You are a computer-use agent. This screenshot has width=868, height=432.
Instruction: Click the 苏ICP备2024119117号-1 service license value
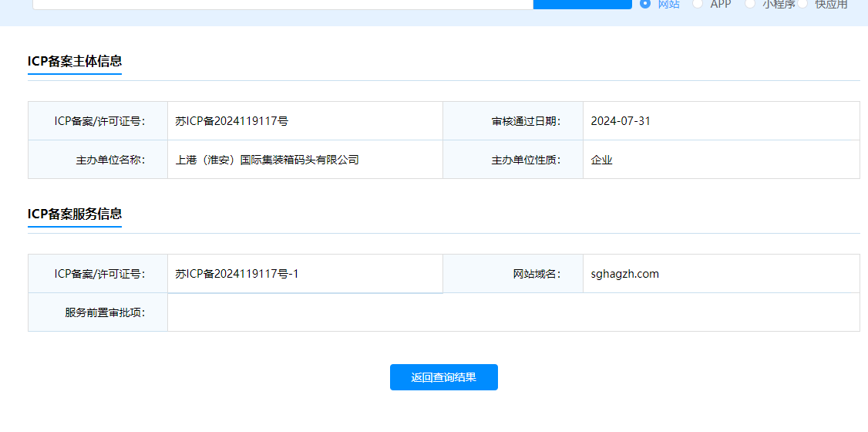click(237, 274)
